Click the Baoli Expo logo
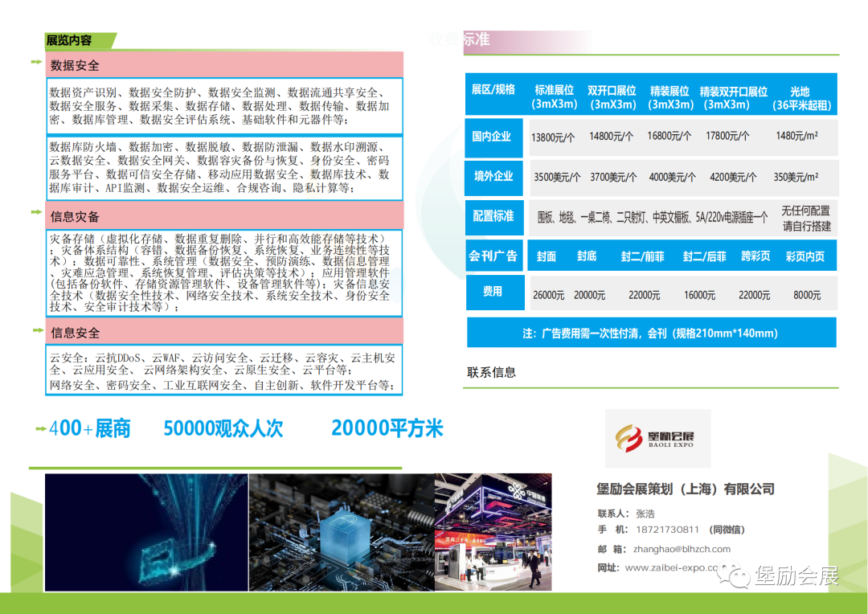This screenshot has height=614, width=868. tap(657, 439)
